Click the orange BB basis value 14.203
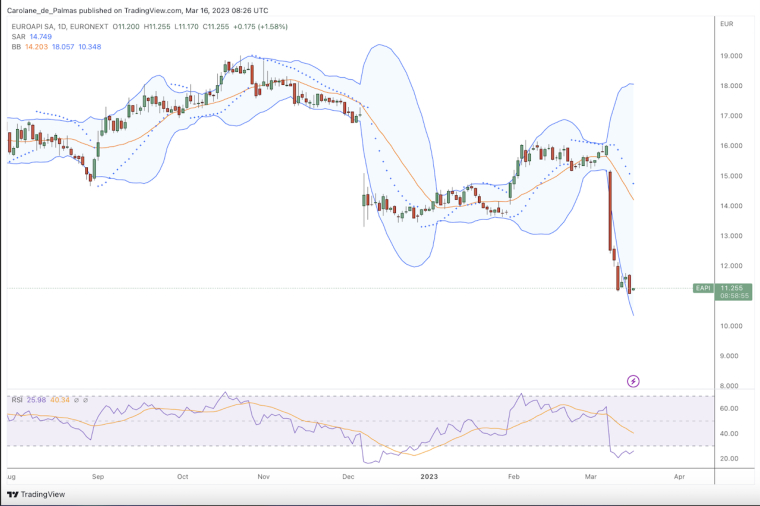Image resolution: width=760 pixels, height=506 pixels. [37, 46]
